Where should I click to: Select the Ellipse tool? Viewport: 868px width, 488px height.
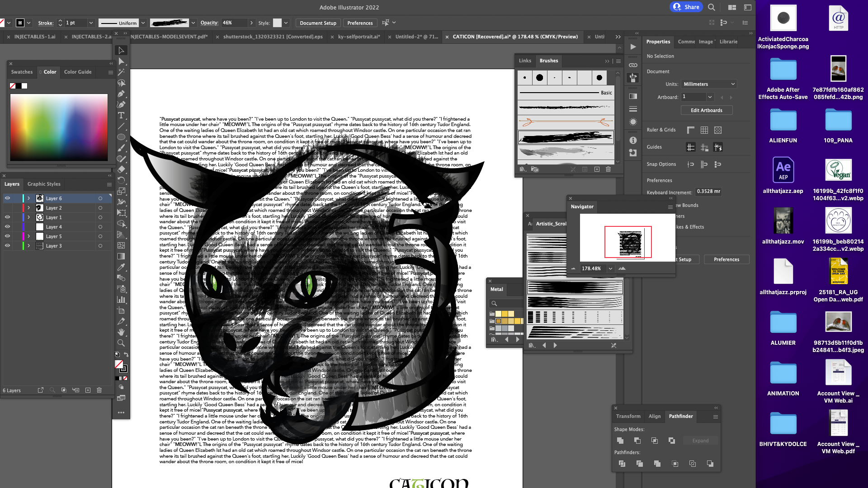point(121,137)
